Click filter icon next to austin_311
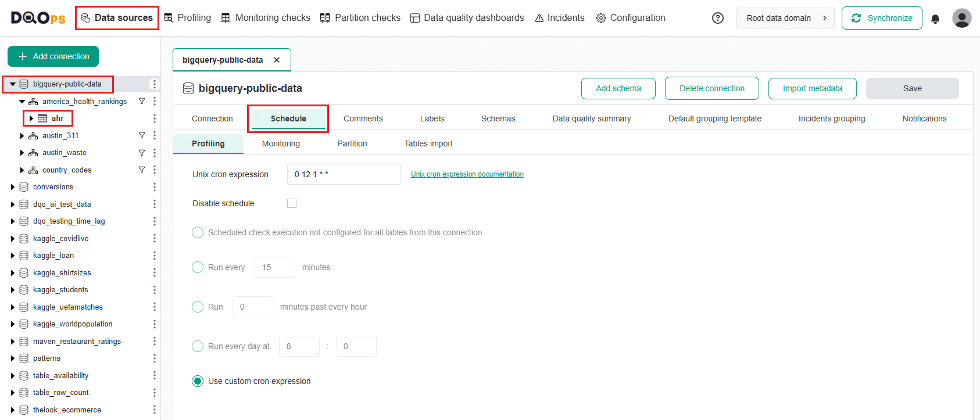This screenshot has width=980, height=420. click(142, 135)
